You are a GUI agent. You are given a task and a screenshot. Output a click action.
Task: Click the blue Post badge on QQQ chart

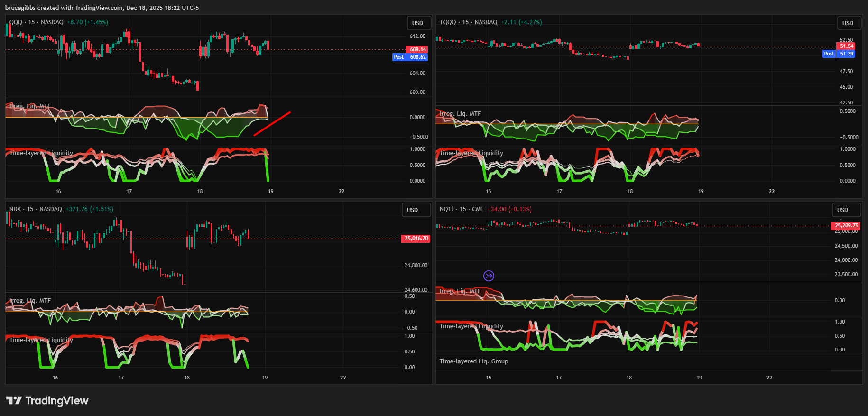(x=398, y=57)
